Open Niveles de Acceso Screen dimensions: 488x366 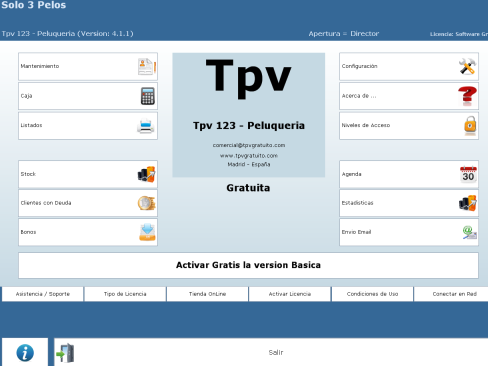click(409, 126)
